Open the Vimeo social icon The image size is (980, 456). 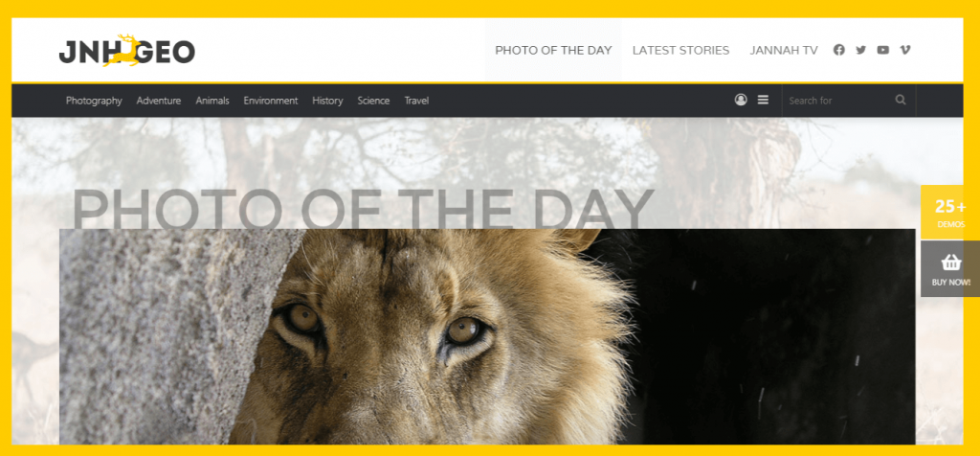[x=905, y=50]
